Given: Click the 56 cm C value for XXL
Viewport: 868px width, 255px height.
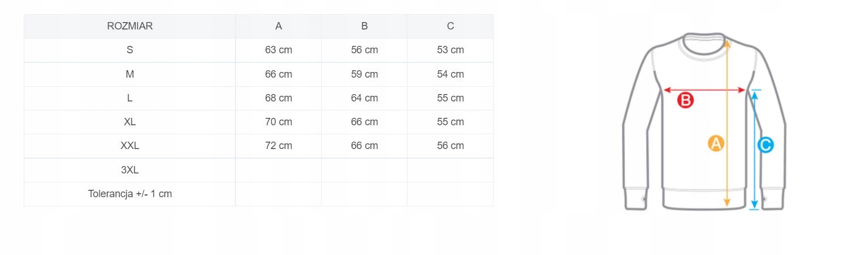Looking at the screenshot, I should point(450,146).
